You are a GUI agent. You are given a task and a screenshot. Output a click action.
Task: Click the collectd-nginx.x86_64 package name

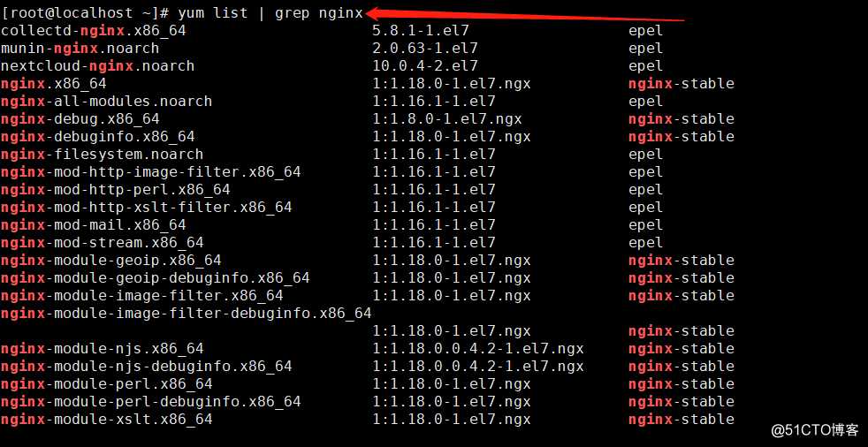point(94,31)
